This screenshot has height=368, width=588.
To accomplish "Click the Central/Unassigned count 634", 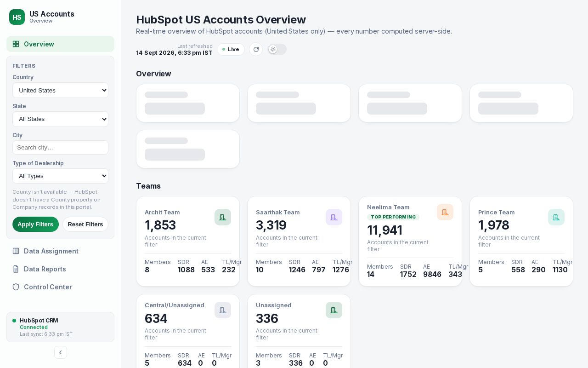I will coord(156,318).
